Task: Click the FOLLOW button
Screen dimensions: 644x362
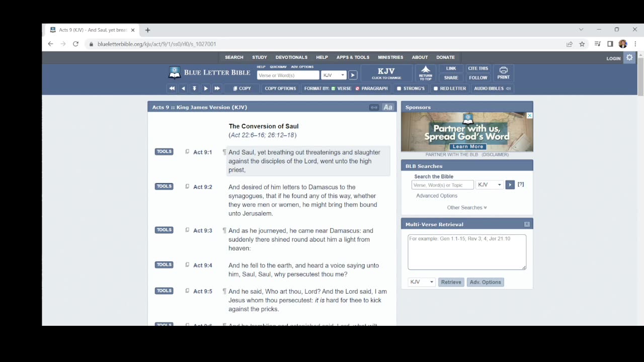Action: 478,77
